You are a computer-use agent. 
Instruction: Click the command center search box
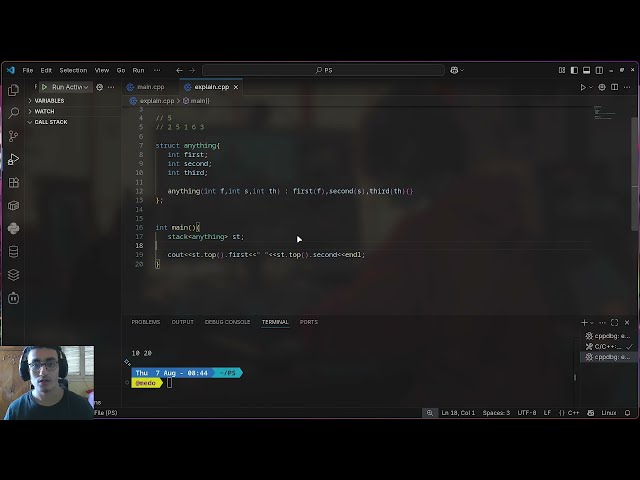tap(323, 70)
